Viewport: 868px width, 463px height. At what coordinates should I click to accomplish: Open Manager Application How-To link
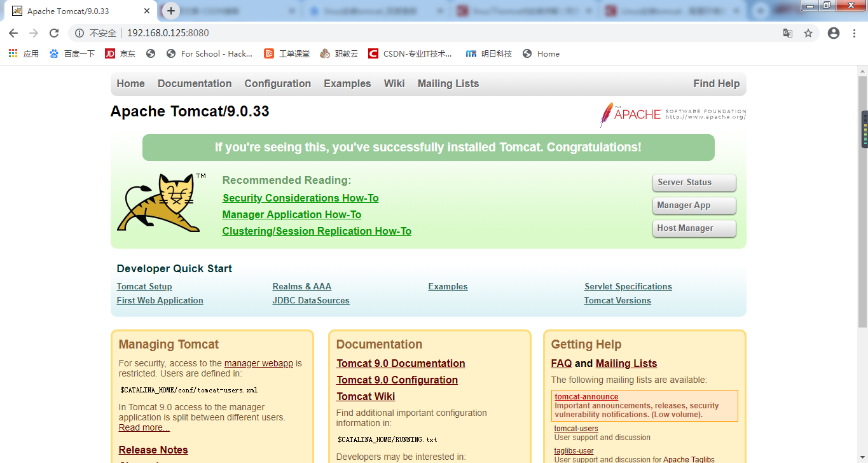tap(292, 214)
